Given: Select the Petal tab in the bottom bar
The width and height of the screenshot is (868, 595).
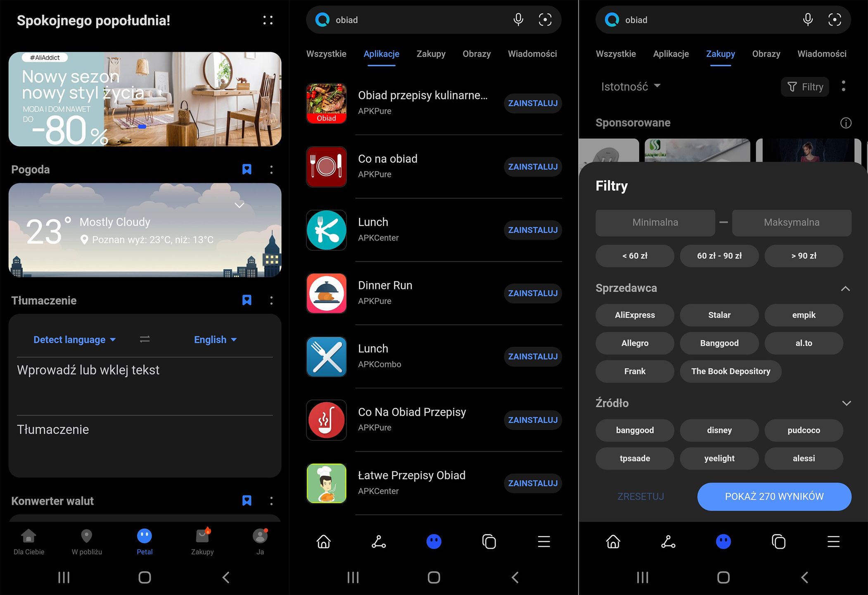Looking at the screenshot, I should 145,542.
